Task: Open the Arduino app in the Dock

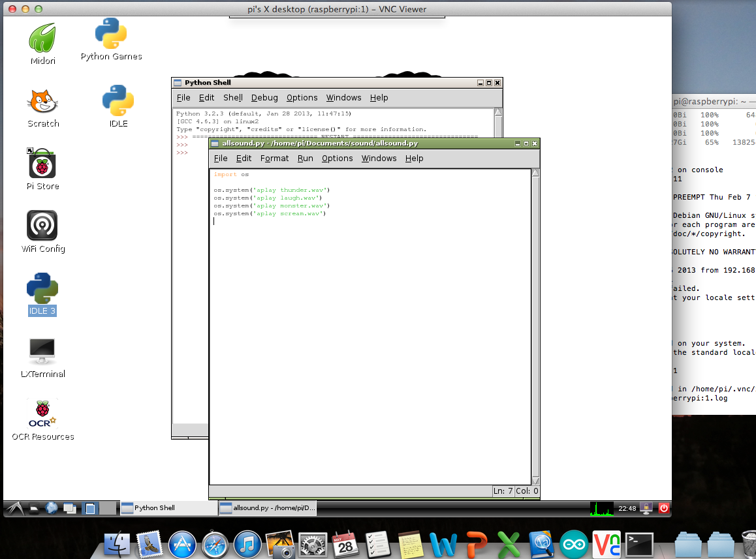Action: [574, 543]
